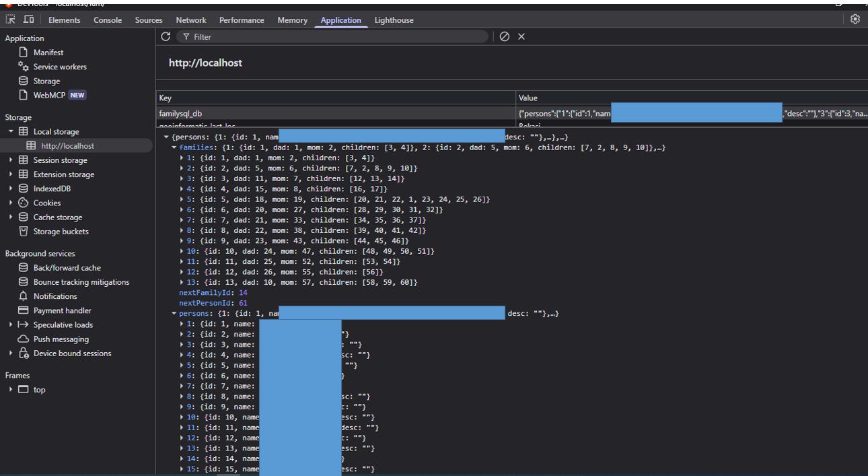Image resolution: width=868 pixels, height=476 pixels.
Task: Expand family entry 13 with dad 10
Action: click(182, 282)
